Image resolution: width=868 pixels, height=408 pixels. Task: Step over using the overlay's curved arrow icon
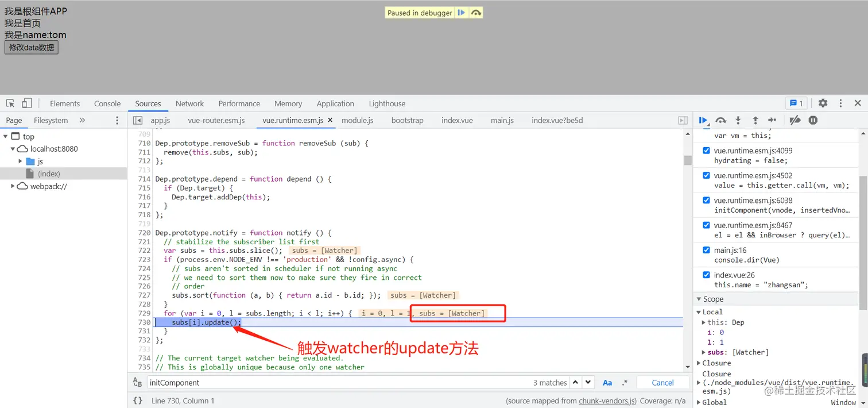coord(476,13)
